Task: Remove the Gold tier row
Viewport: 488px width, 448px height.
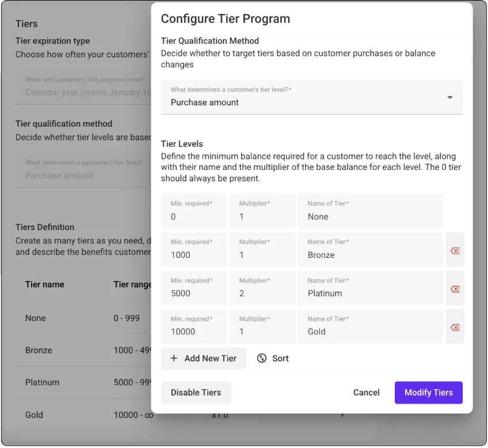Action: [455, 327]
